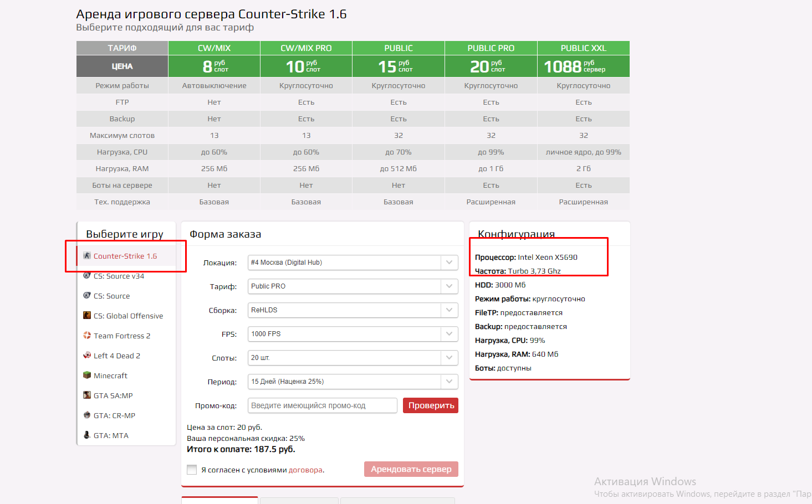Viewport: 812px width, 504px height.
Task: Expand the Период dropdown showing 15 Дней
Action: coord(353,382)
